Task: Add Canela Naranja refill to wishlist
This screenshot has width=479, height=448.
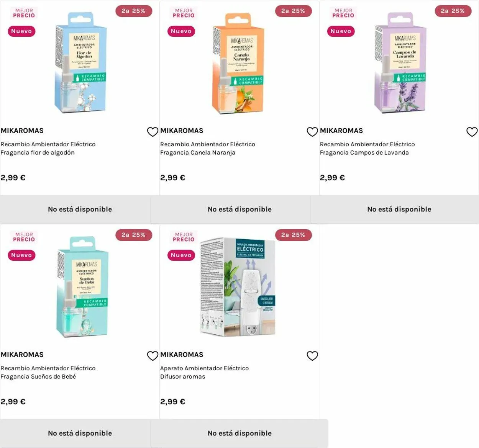Action: tap(312, 132)
